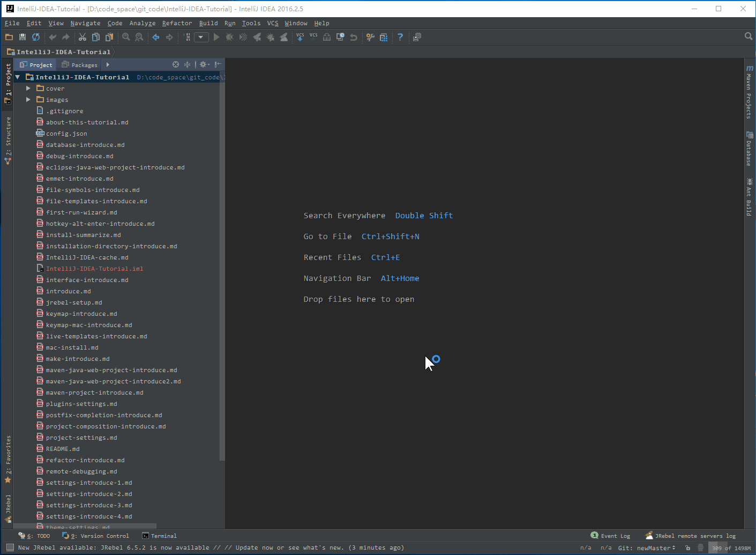Click the Help question mark icon
The image size is (756, 555).
point(400,37)
